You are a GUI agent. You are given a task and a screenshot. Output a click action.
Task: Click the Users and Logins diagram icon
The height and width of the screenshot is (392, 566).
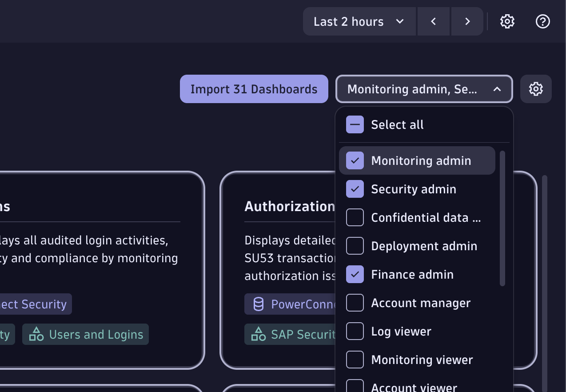(x=36, y=334)
